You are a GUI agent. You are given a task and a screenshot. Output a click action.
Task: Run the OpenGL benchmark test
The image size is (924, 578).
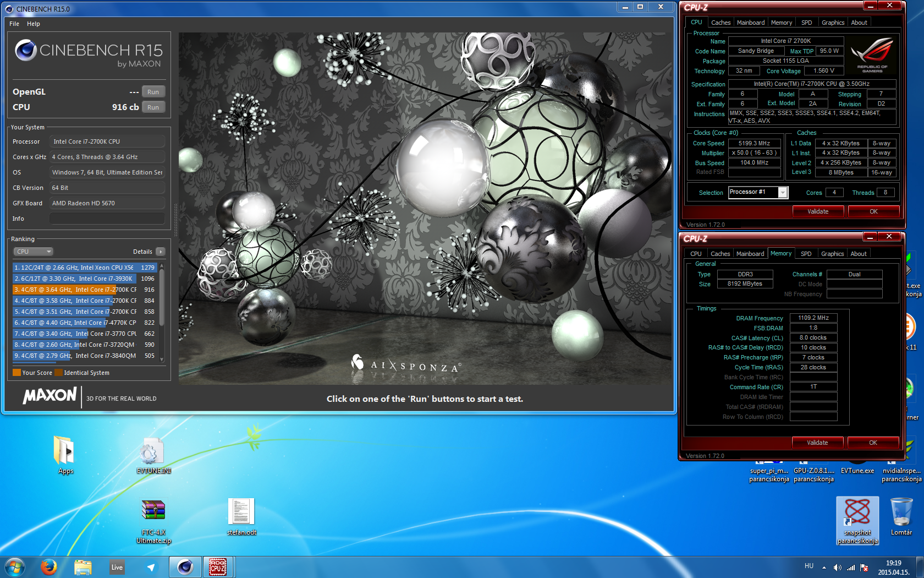(153, 92)
